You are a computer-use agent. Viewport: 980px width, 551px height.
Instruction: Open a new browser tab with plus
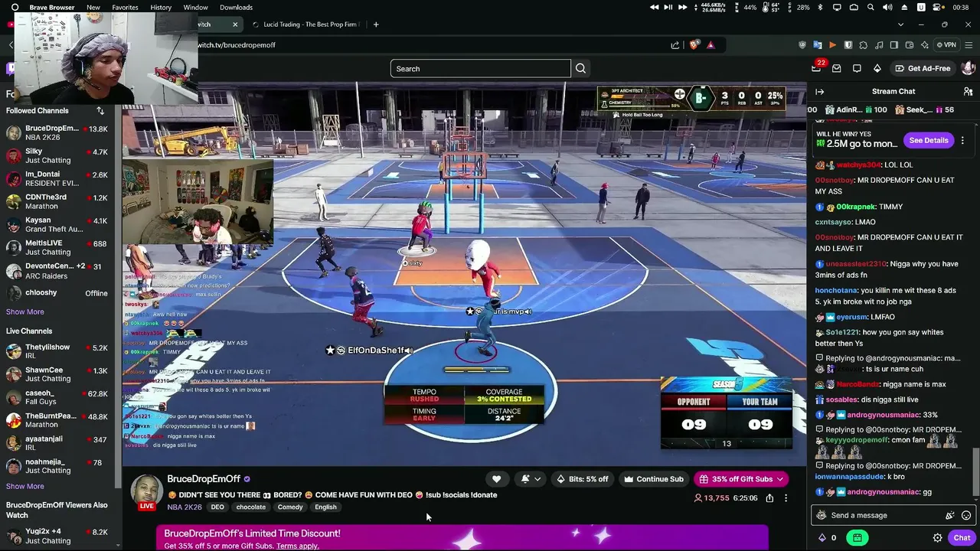(376, 24)
